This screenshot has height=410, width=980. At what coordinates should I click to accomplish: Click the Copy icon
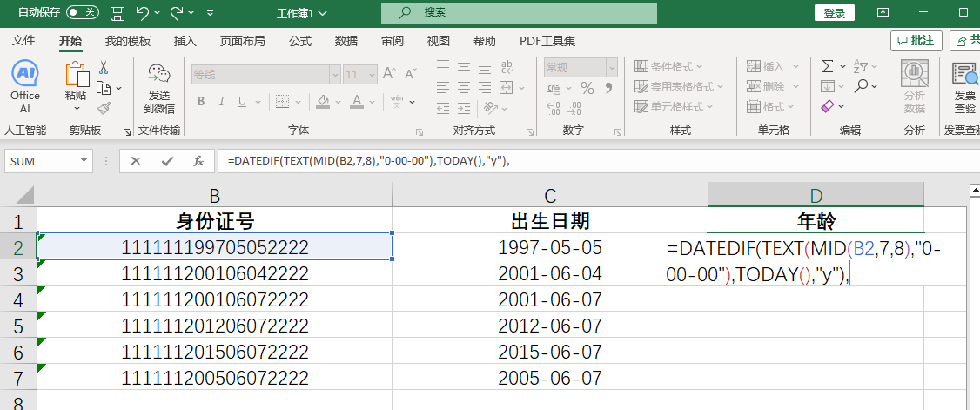(104, 88)
